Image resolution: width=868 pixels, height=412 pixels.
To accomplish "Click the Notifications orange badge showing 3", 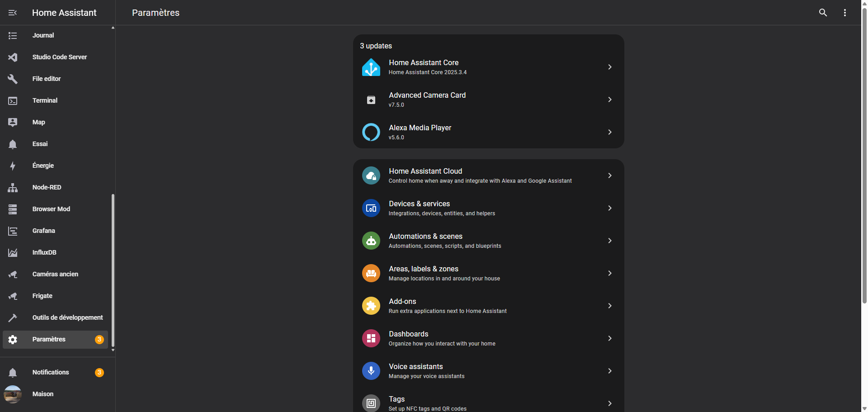I will pos(99,372).
